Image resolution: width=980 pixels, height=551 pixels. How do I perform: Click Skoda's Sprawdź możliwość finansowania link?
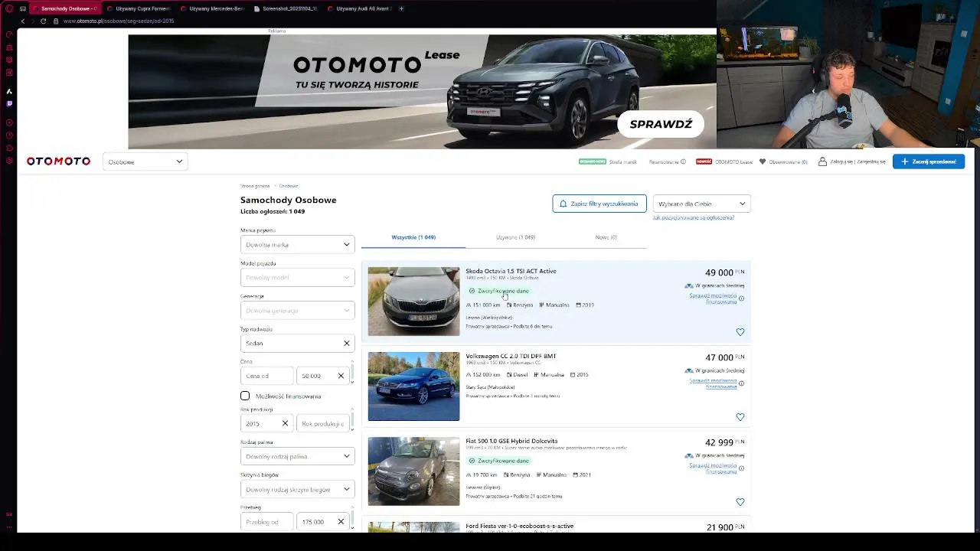point(713,298)
